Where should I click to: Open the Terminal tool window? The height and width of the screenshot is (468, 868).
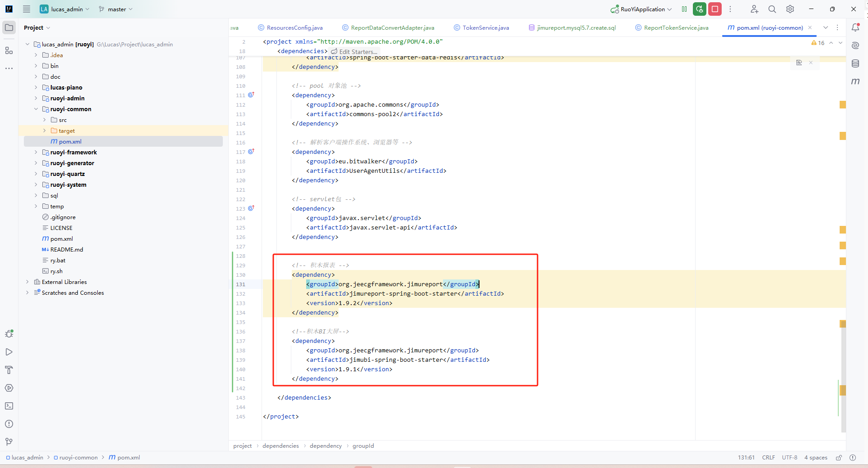[x=9, y=406]
